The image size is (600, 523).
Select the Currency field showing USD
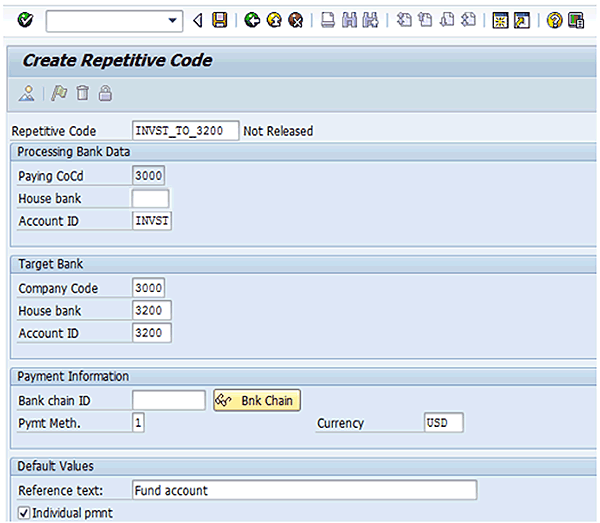click(x=443, y=423)
